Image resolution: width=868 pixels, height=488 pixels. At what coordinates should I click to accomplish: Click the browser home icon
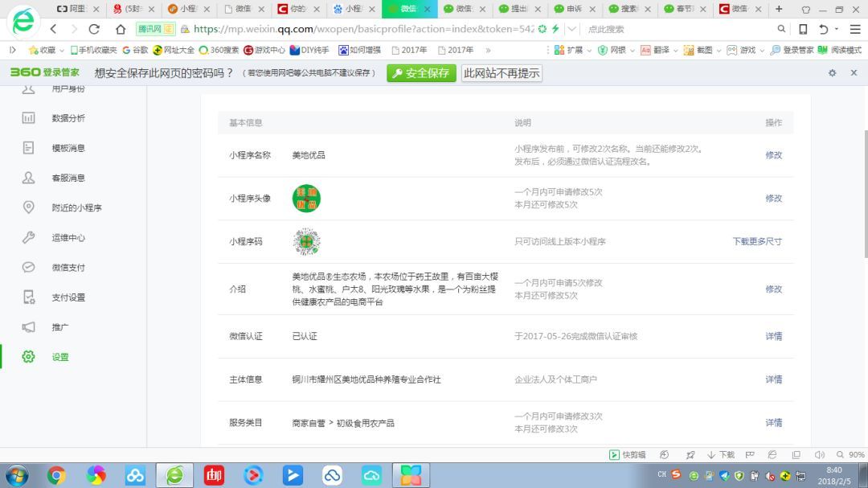click(x=120, y=29)
